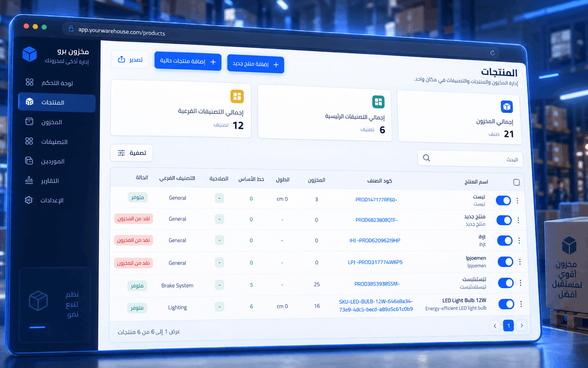
Task: Select page 1 in pagination
Action: point(508,326)
